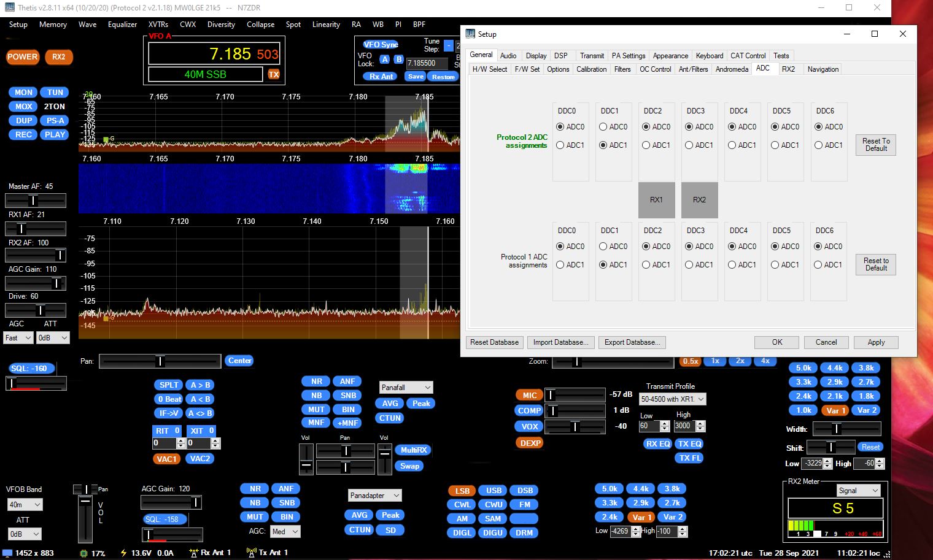Select the 1.8k filter button
The image size is (933, 560).
pyautogui.click(x=866, y=396)
